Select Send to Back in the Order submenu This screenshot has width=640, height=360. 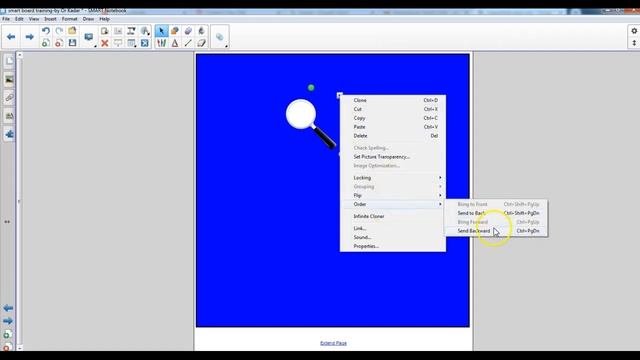[x=496, y=213]
